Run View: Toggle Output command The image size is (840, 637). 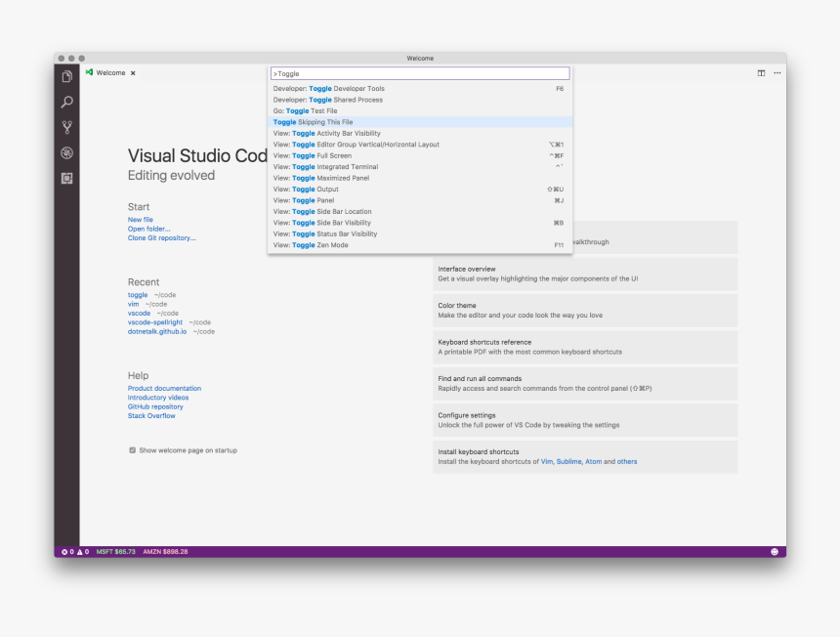coord(420,190)
